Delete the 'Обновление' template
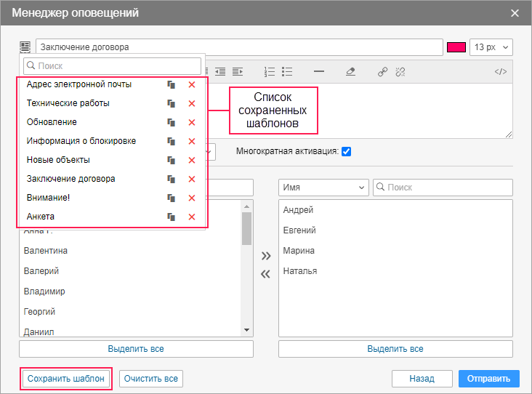This screenshot has height=394, width=532. 192,123
